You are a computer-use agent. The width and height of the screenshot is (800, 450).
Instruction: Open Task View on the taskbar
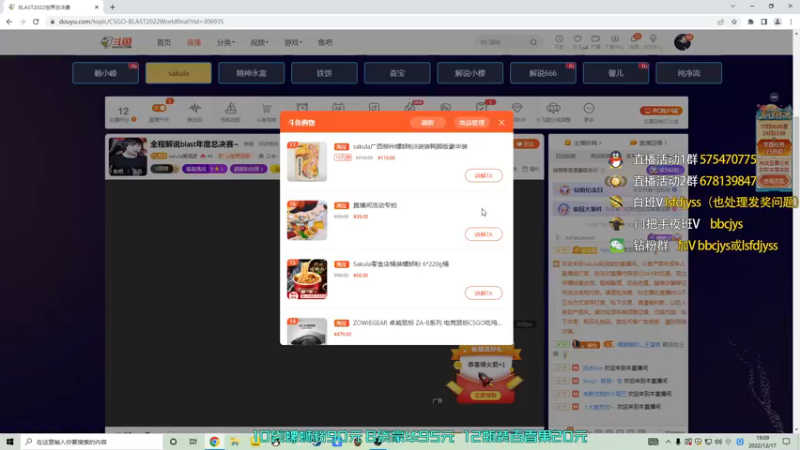193,441
